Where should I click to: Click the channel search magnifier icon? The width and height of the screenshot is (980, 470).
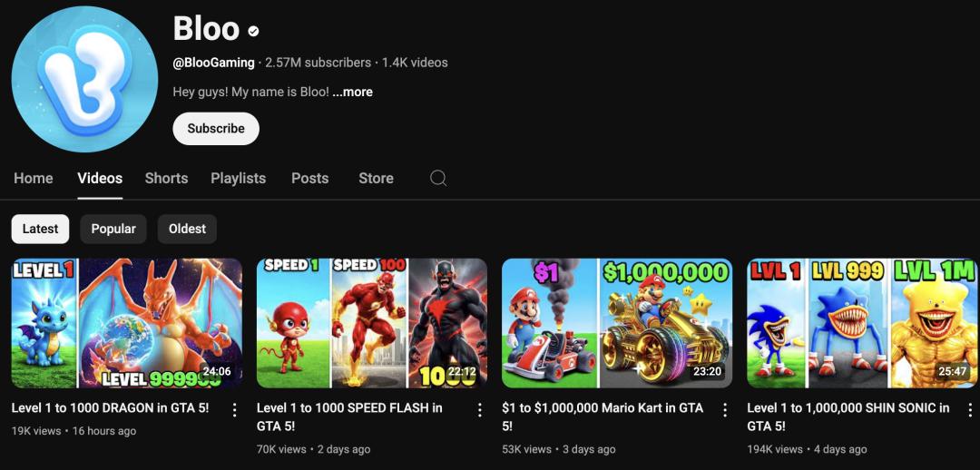pyautogui.click(x=438, y=178)
